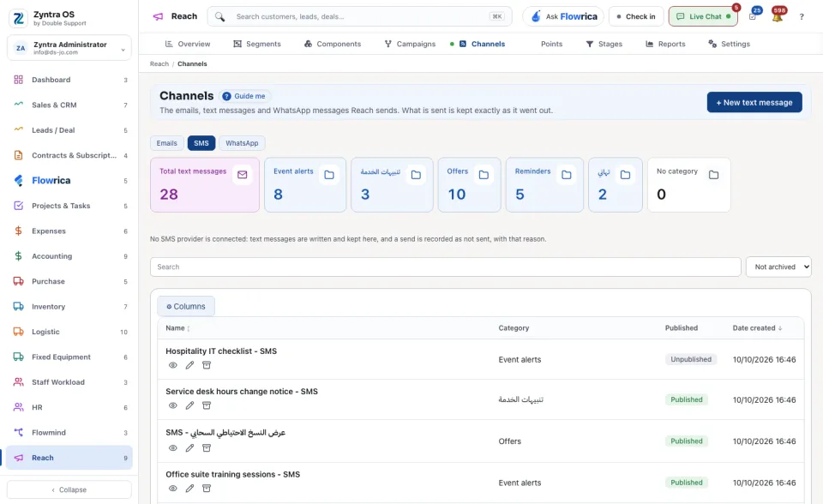Open Live Chat from the header
The image size is (823, 504).
tap(703, 16)
